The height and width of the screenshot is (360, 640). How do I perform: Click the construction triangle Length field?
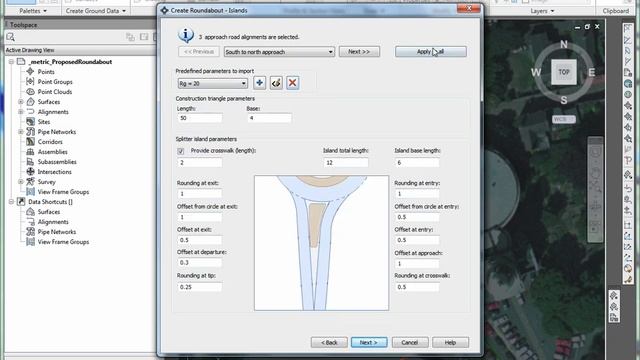click(x=200, y=118)
